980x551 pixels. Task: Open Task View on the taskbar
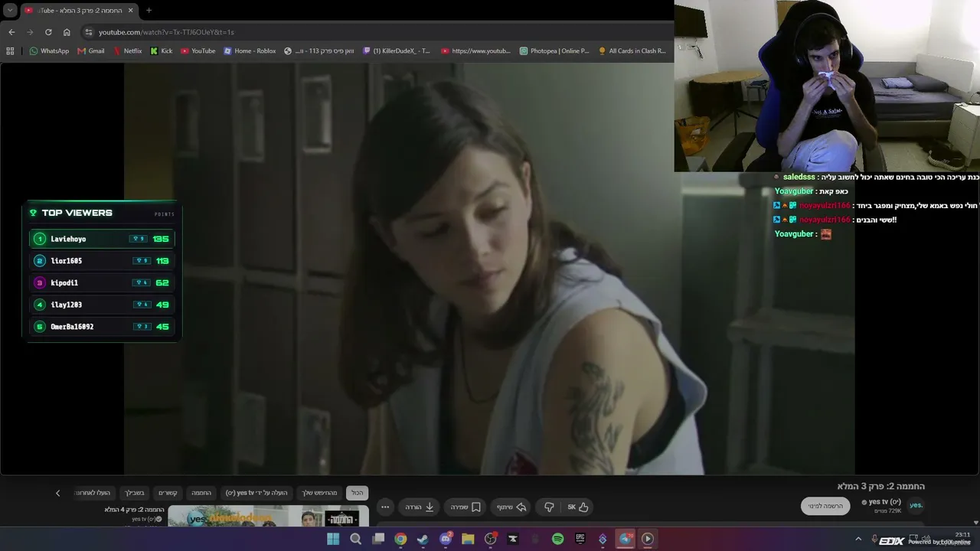coord(378,539)
